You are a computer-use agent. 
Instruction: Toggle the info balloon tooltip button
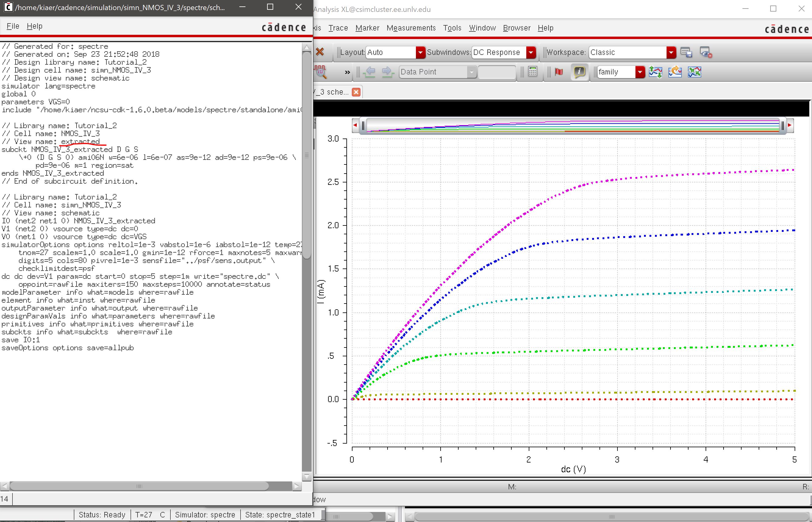579,72
